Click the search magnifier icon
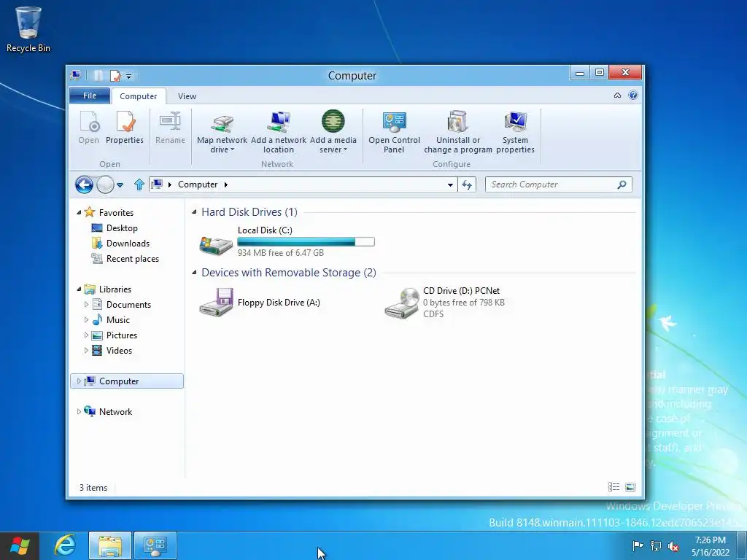747x560 pixels. click(622, 184)
